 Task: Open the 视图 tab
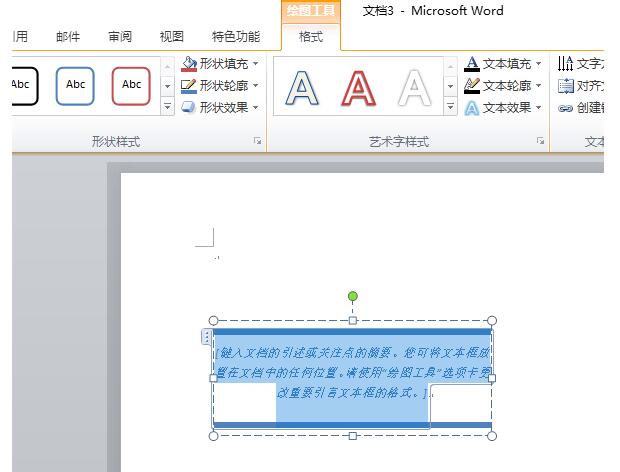point(172,37)
